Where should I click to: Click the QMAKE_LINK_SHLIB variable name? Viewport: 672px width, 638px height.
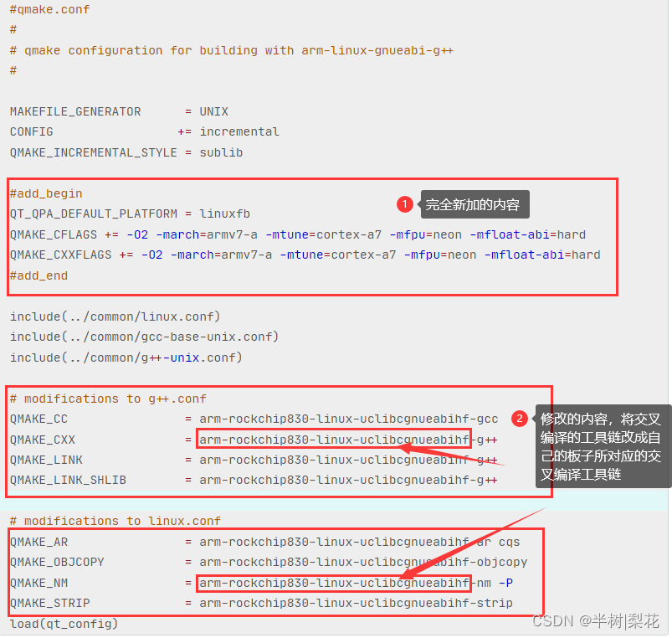click(x=68, y=481)
